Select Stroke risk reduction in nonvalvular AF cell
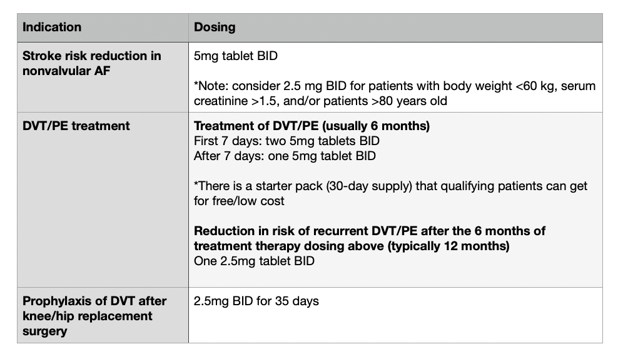The image size is (623, 364). point(103,77)
